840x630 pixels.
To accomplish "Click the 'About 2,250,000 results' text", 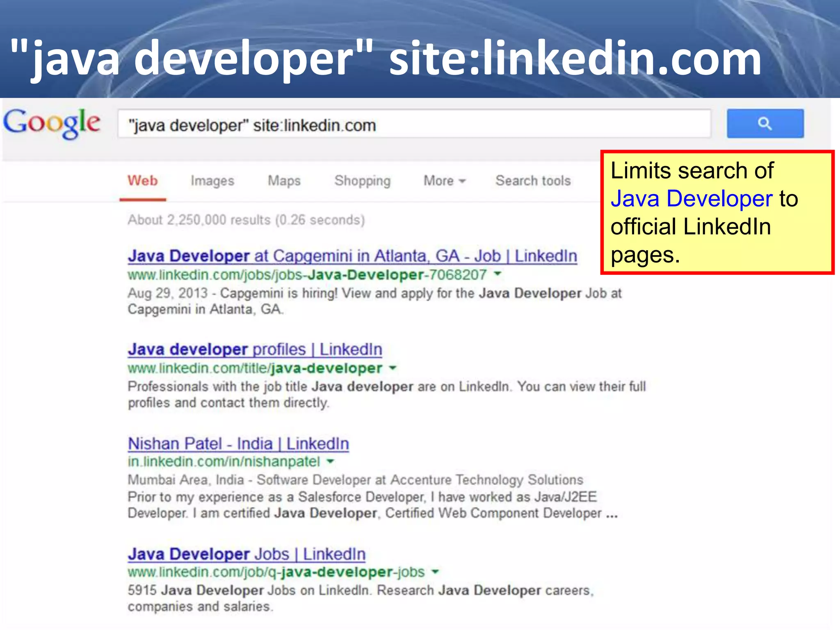I will pyautogui.click(x=246, y=220).
